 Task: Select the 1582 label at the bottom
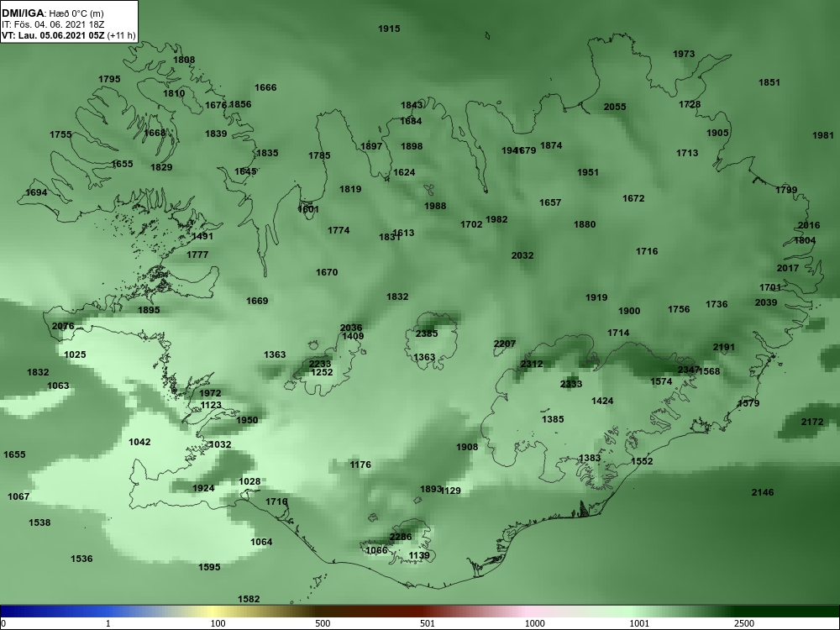tap(249, 600)
